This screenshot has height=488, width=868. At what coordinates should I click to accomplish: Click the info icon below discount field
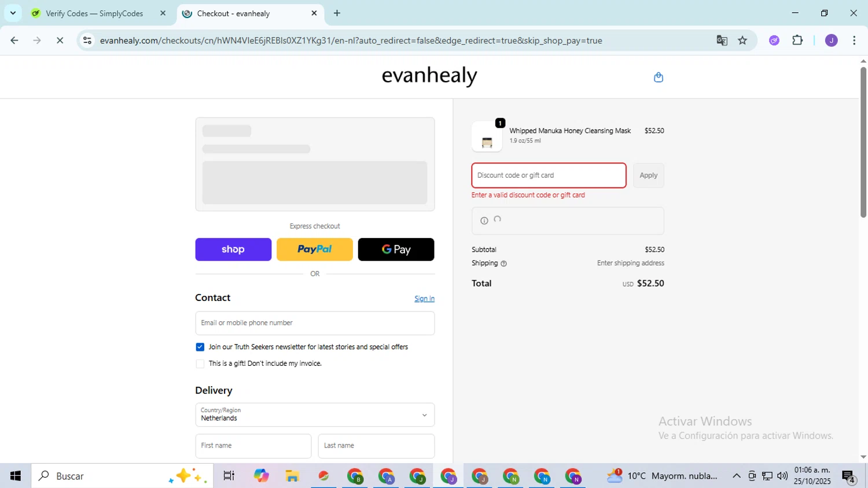click(x=484, y=221)
